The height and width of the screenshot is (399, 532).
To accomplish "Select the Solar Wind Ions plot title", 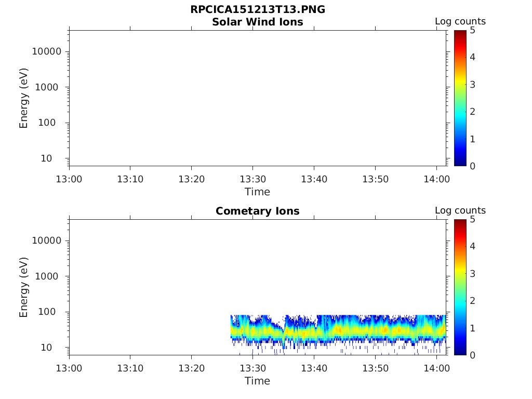I will tap(258, 22).
